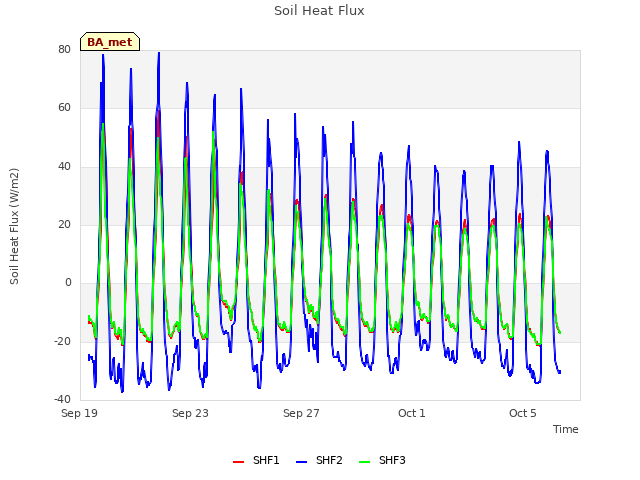
Task: Select the Soil Heat Flux chart title
Action: pyautogui.click(x=319, y=11)
